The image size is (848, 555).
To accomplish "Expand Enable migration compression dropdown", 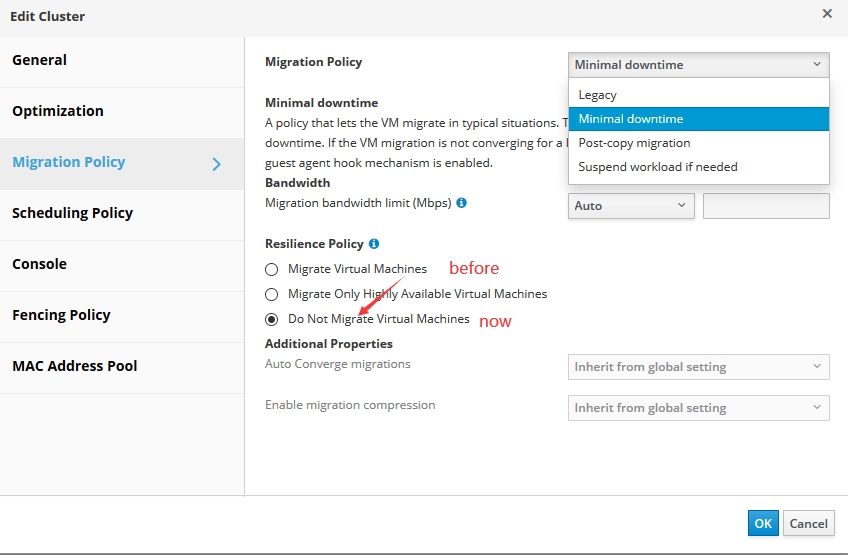I will pyautogui.click(x=698, y=408).
